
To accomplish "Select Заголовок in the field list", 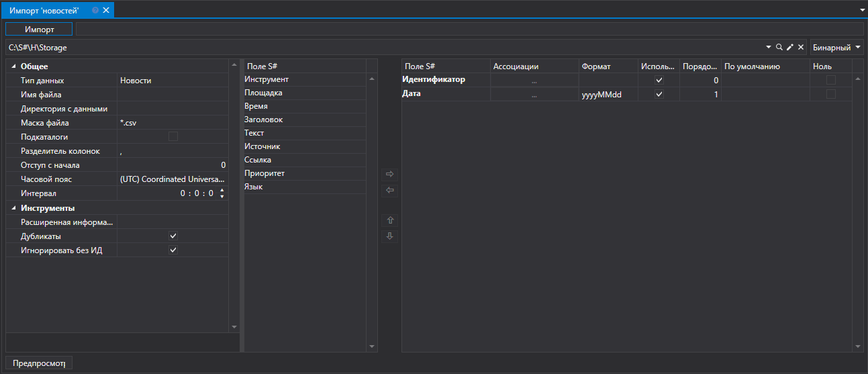I will pyautogui.click(x=304, y=120).
